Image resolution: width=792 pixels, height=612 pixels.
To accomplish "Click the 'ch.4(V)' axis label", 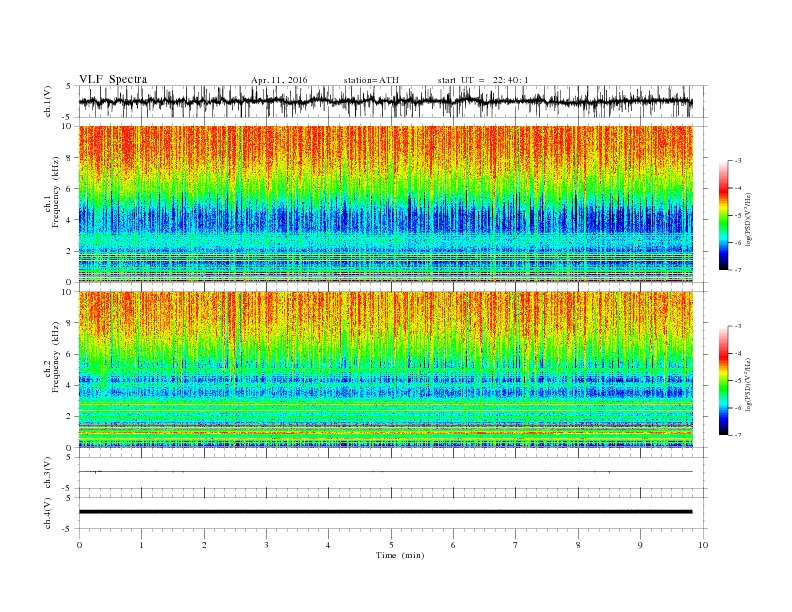I will (x=48, y=513).
